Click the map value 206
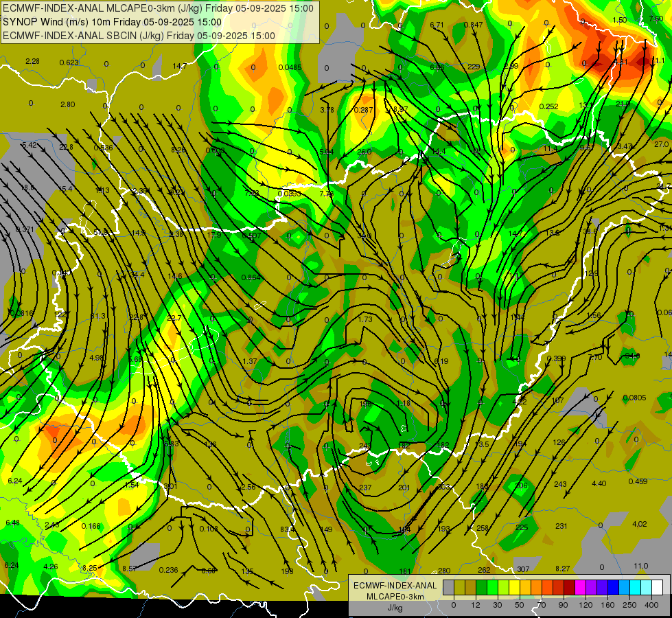 click(521, 485)
